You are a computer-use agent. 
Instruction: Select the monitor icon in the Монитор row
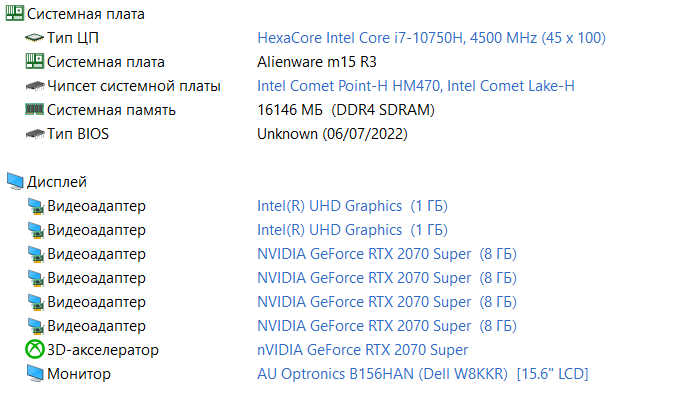[35, 374]
